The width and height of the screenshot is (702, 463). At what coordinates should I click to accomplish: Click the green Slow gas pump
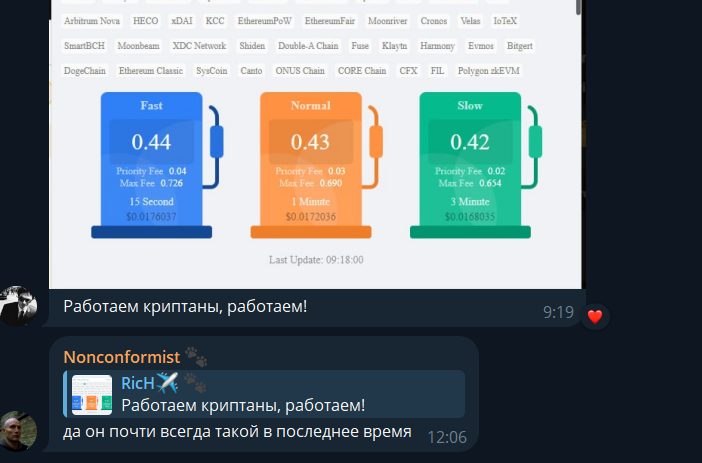(x=474, y=165)
